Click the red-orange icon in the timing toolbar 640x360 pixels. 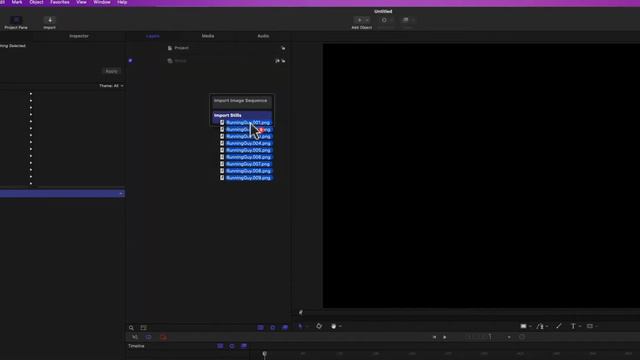click(x=163, y=337)
